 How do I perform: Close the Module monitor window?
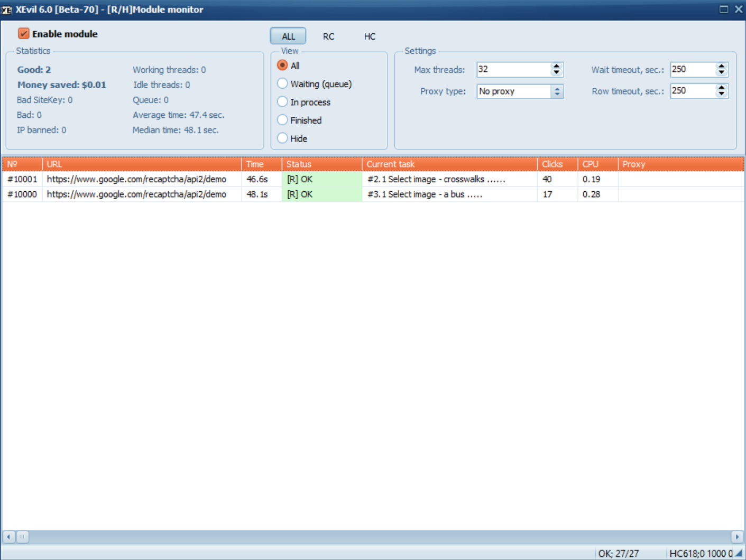pyautogui.click(x=739, y=10)
